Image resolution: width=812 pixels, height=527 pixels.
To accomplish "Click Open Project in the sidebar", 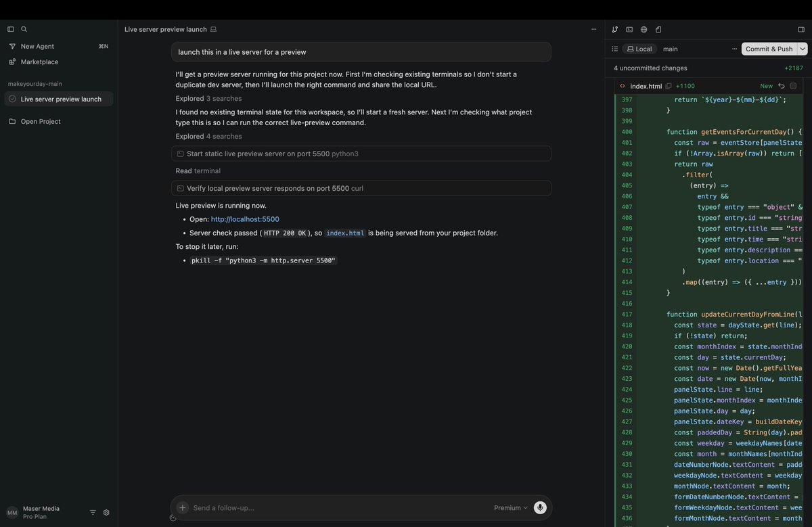I will 59,121.
